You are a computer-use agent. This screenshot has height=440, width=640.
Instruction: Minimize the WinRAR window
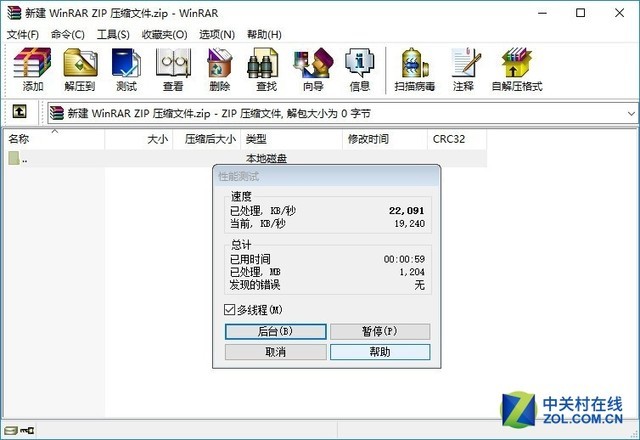542,13
